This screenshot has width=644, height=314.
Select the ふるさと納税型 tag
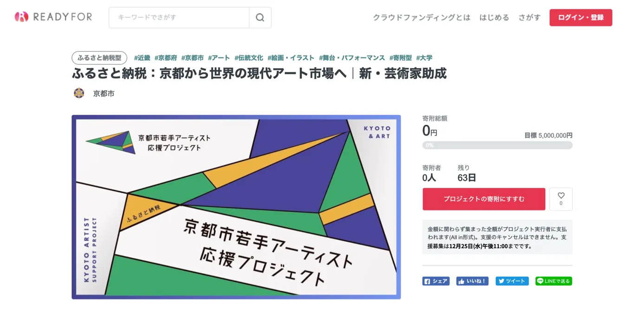point(99,58)
